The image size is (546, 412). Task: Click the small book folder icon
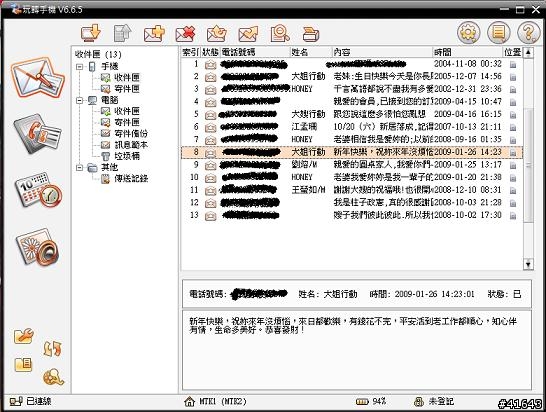(23, 365)
